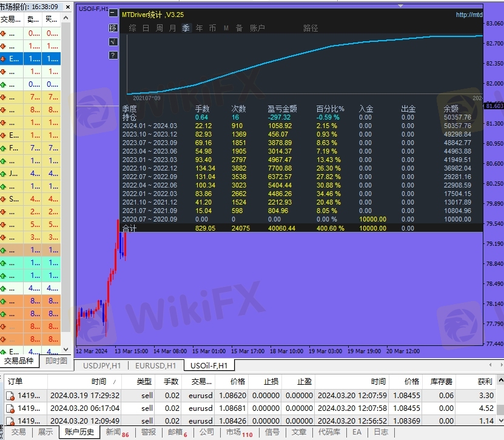The height and width of the screenshot is (440, 504).
Task: Toggle the √ checkmark button on the panel
Action: tap(113, 42)
